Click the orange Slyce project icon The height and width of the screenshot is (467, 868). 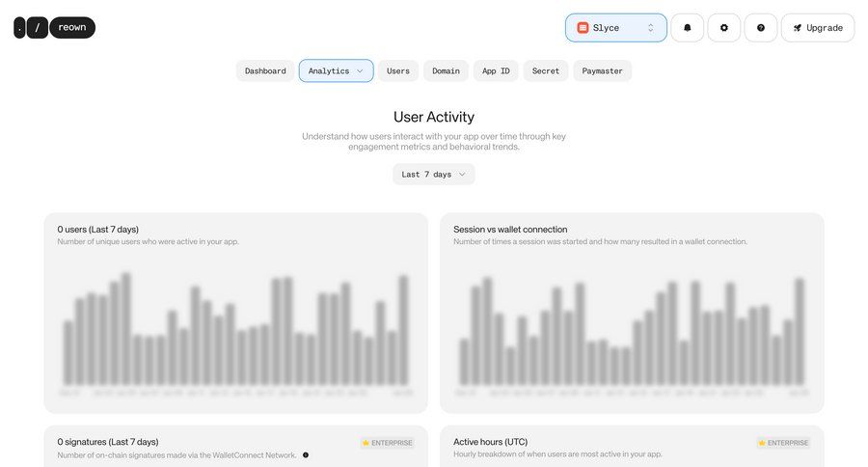click(x=583, y=28)
